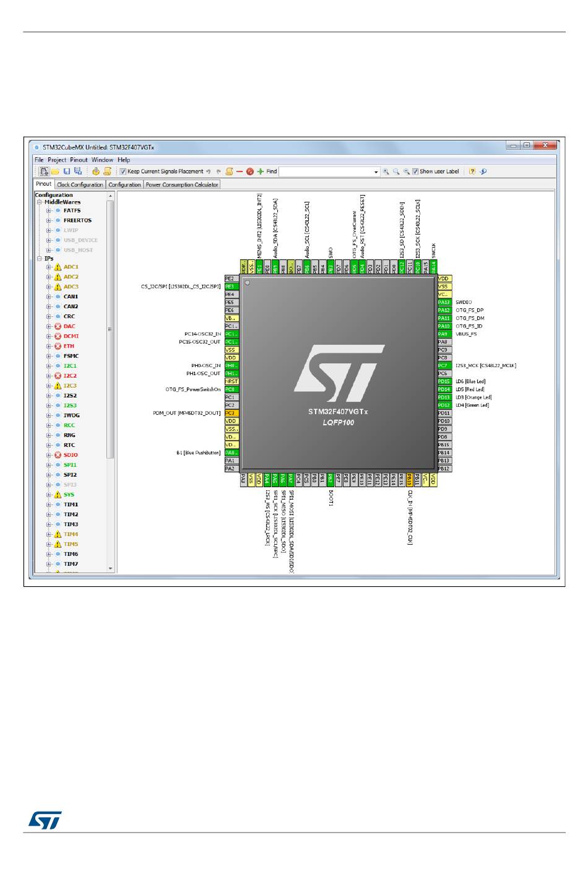This screenshot has height=879, width=588.
Task: Expand the RCC tree node
Action: pyautogui.click(x=49, y=425)
